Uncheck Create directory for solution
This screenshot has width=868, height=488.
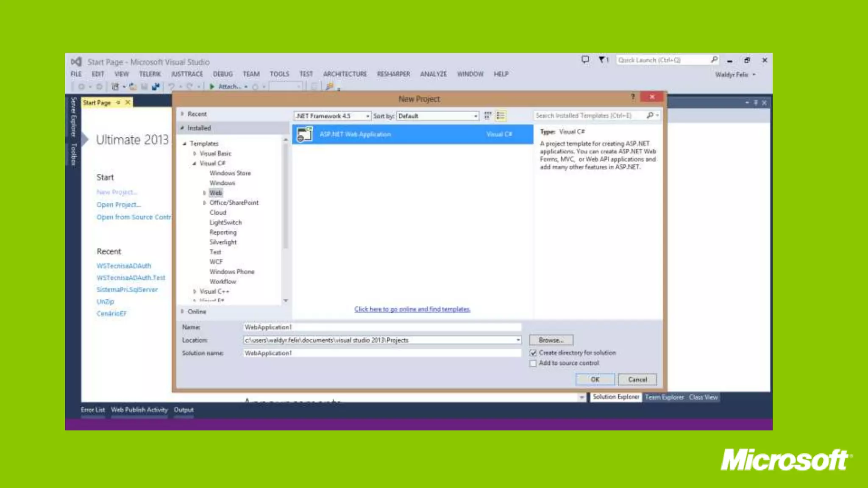pyautogui.click(x=533, y=353)
